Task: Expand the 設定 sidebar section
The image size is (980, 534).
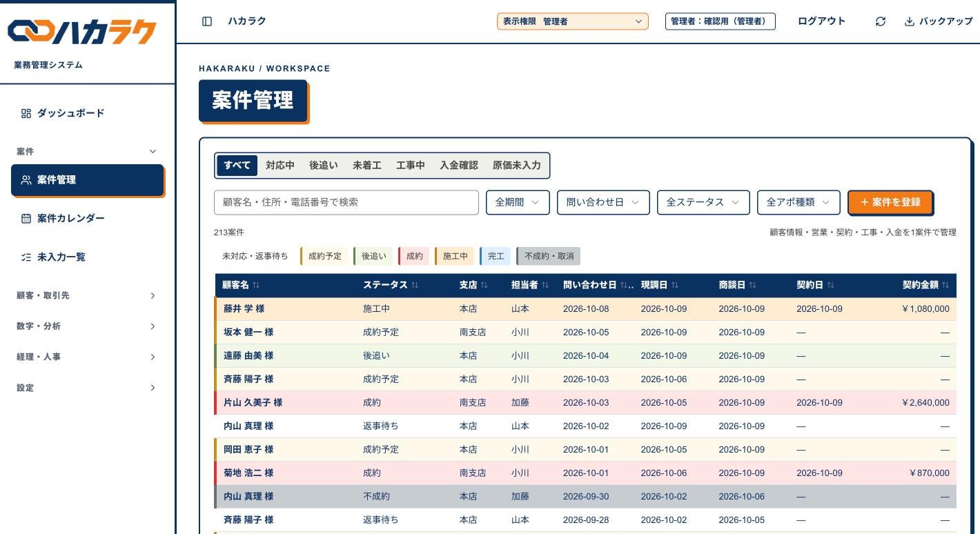Action: pyautogui.click(x=88, y=388)
